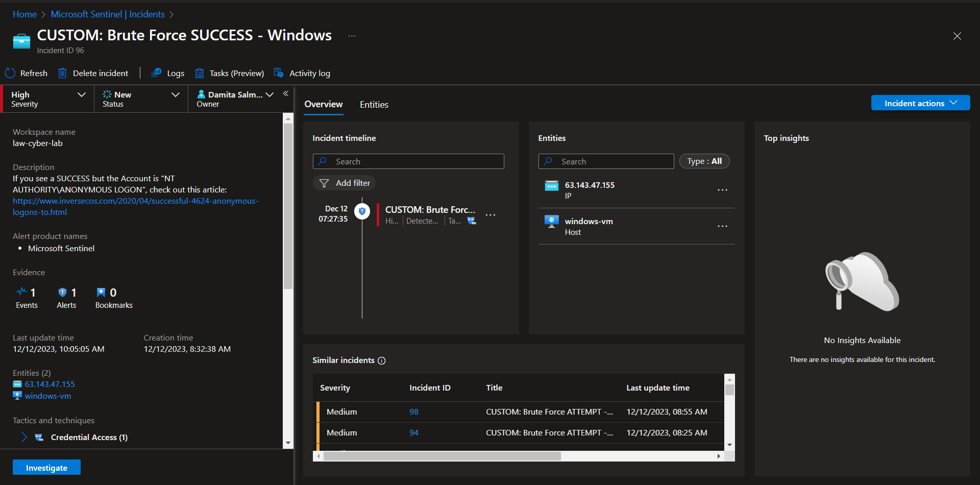Go to Microsoft Sentinel | Incidents breadcrumb
The image size is (980, 485).
[108, 14]
